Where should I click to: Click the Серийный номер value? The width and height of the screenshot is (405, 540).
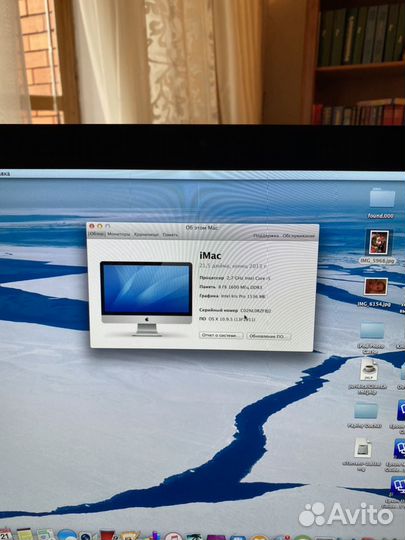pos(256,311)
